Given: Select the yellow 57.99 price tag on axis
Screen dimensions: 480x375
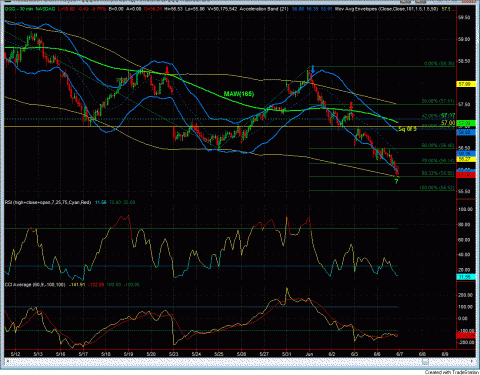Looking at the screenshot, I should point(466,84).
